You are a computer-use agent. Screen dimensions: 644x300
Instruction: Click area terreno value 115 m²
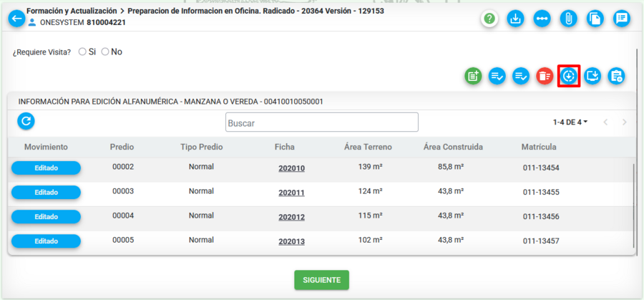coord(370,216)
